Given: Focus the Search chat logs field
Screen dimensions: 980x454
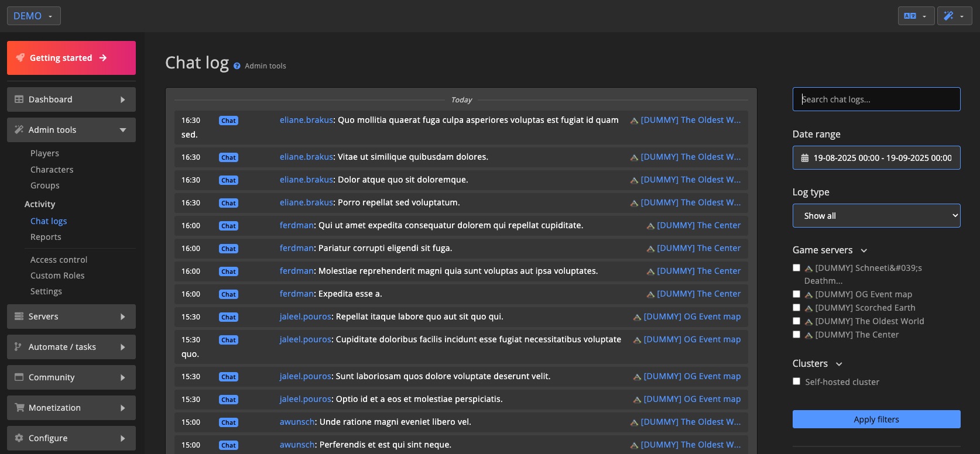Looking at the screenshot, I should tap(876, 99).
